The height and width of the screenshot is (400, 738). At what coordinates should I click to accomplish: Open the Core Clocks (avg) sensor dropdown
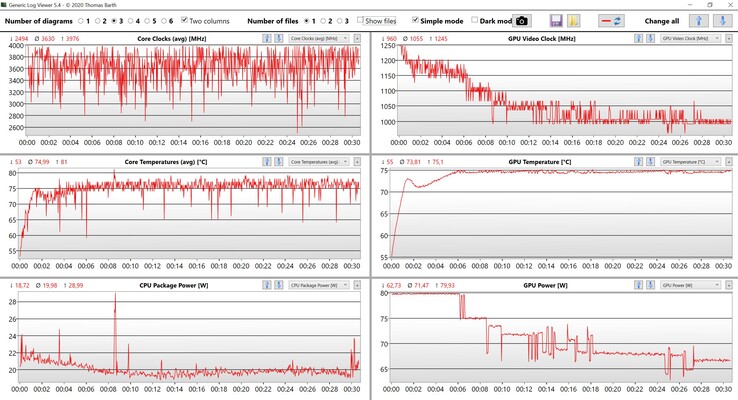(319, 38)
